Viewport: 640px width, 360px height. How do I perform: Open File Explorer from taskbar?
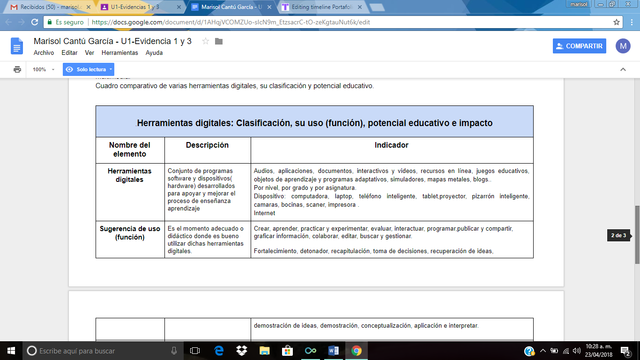264,351
